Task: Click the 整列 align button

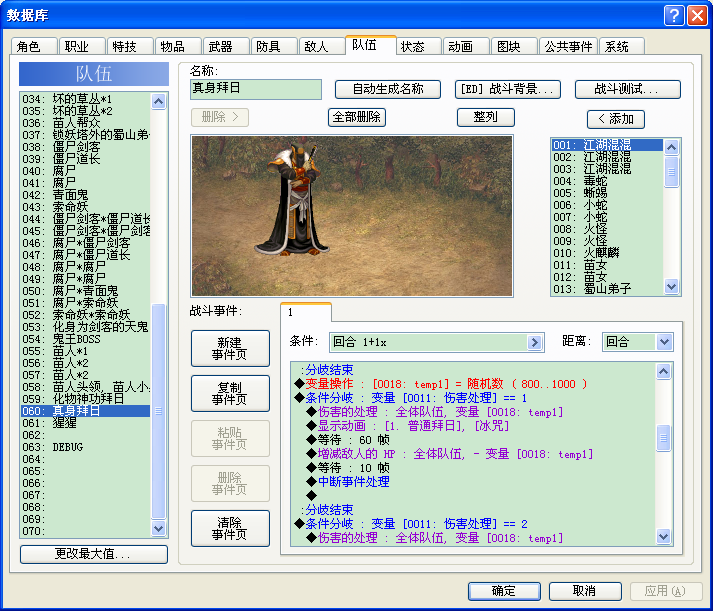Action: [486, 117]
